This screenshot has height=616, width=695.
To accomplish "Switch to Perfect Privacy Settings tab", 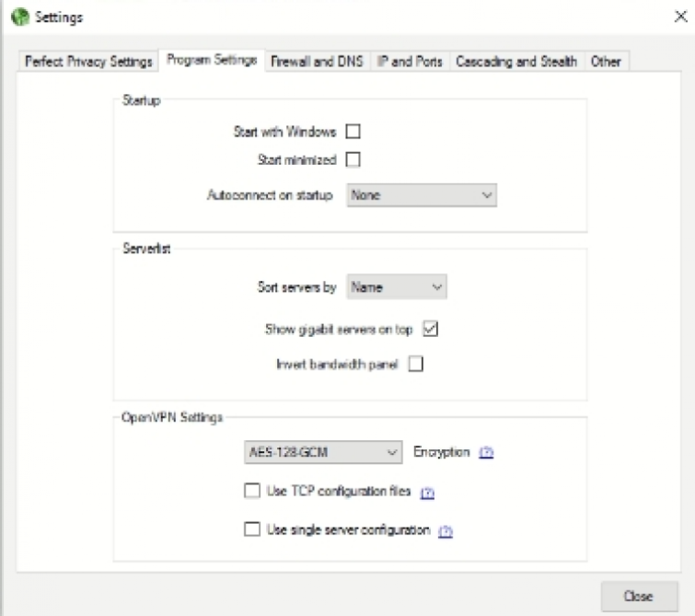I will 88,61.
